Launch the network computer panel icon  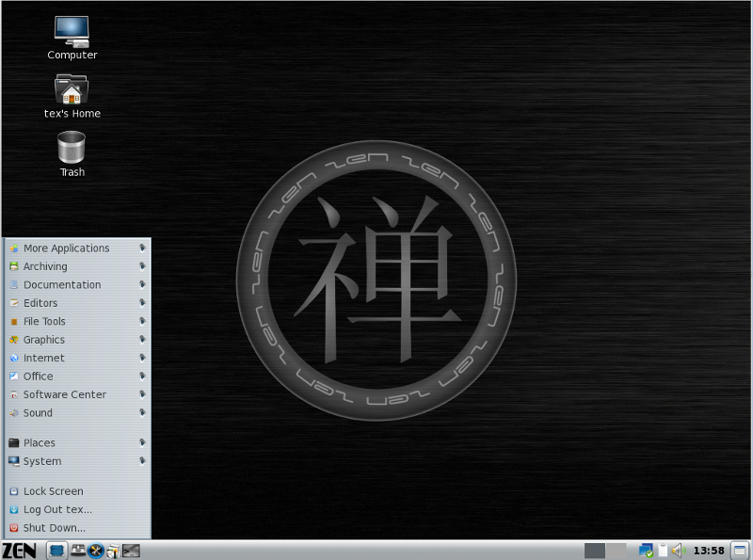78,551
